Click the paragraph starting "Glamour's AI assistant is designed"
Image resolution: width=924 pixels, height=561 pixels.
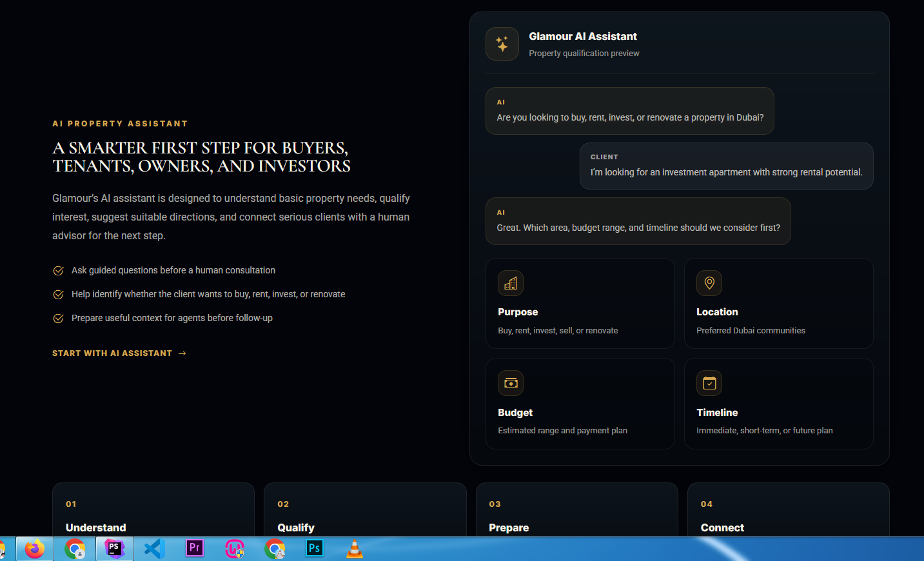point(231,217)
